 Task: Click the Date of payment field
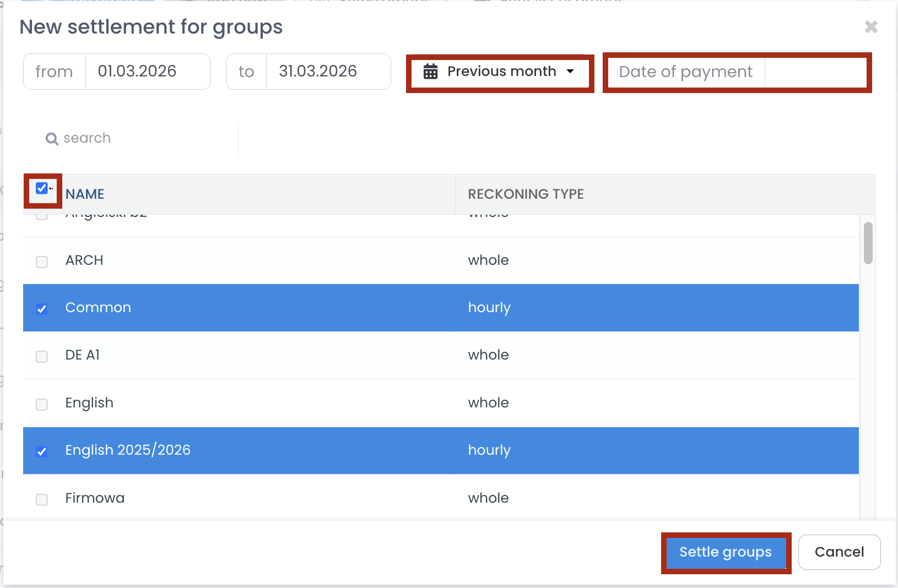(x=815, y=72)
